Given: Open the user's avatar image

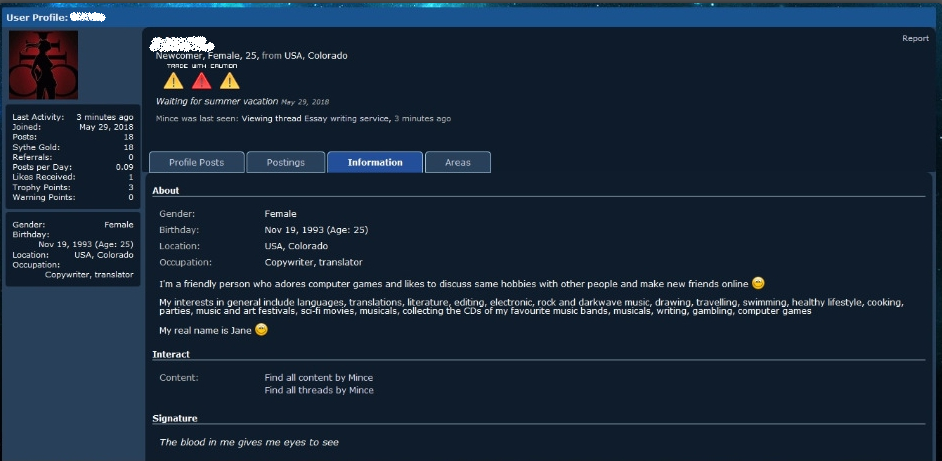Looking at the screenshot, I should click(43, 64).
